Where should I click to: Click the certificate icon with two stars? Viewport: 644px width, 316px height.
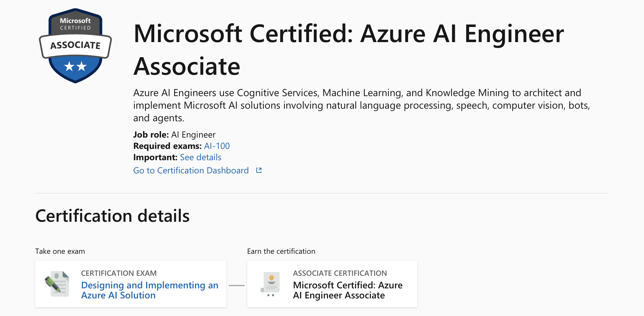[270, 284]
